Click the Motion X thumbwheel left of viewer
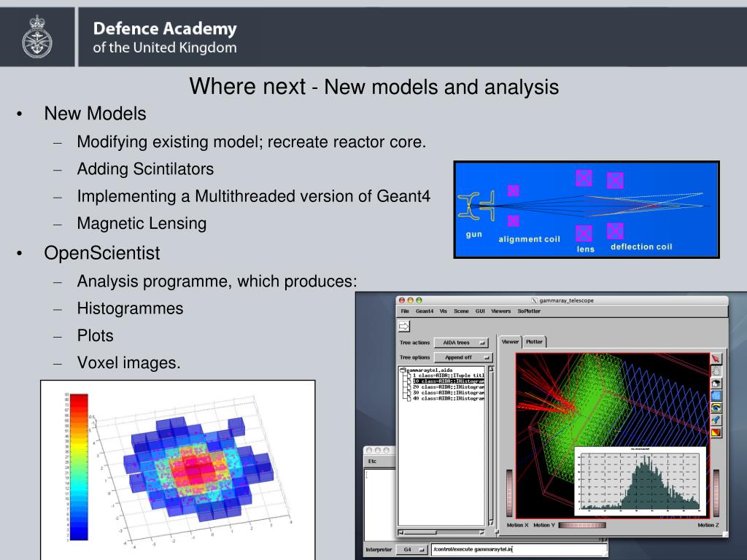This screenshot has width=747, height=560. pyautogui.click(x=509, y=493)
